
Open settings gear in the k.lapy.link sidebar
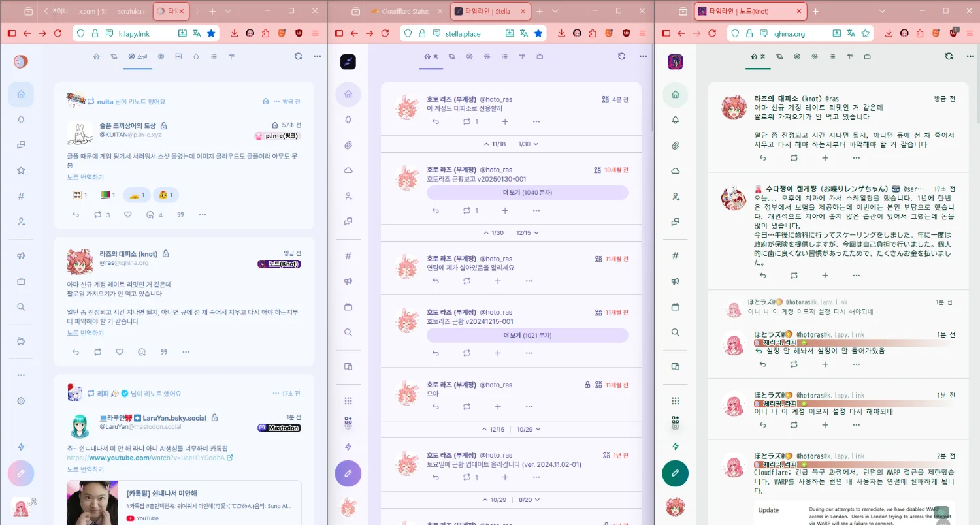[21, 401]
